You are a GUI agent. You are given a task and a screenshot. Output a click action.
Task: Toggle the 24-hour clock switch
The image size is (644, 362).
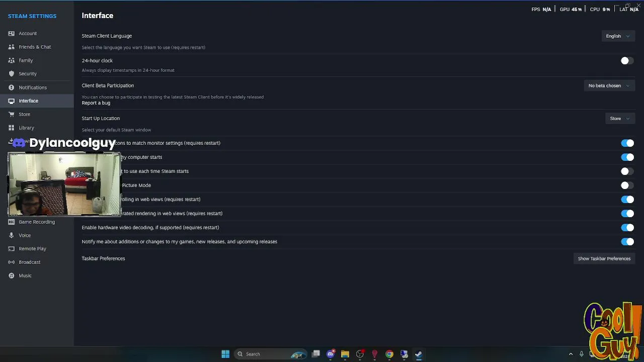click(x=627, y=61)
